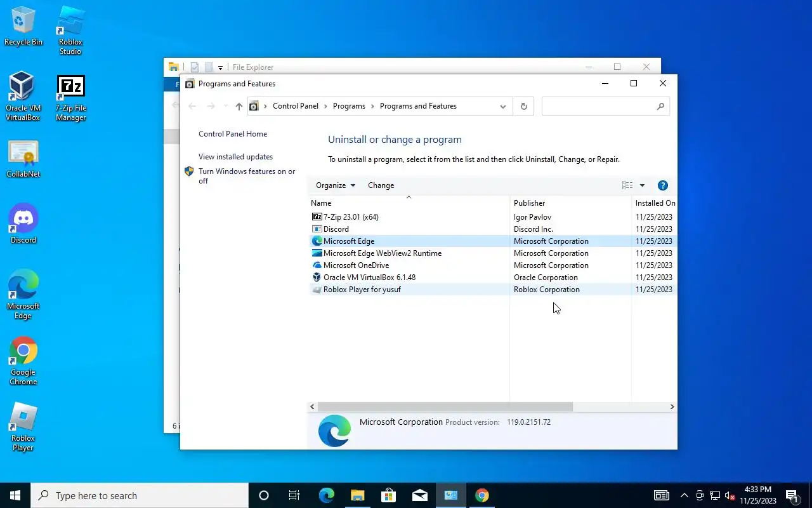The width and height of the screenshot is (812, 508).
Task: Open the Organize dropdown menu
Action: coord(336,185)
